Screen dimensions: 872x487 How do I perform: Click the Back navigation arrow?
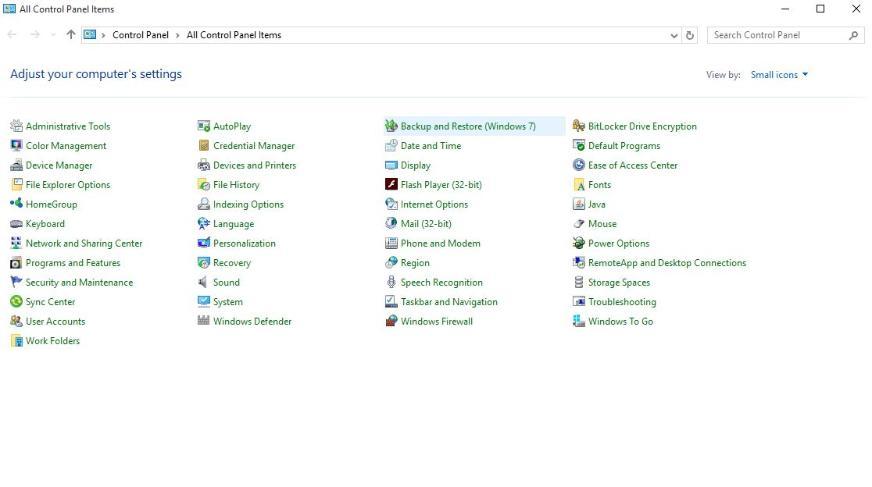pyautogui.click(x=12, y=34)
